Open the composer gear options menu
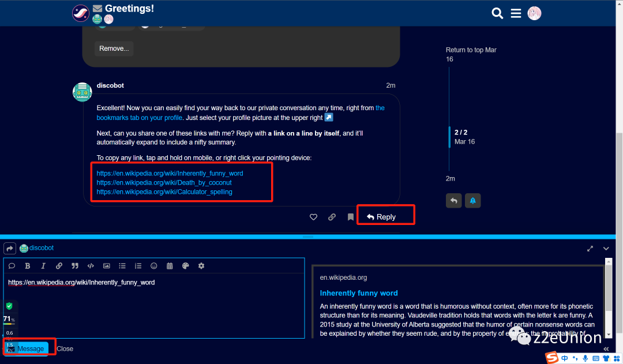 click(201, 266)
